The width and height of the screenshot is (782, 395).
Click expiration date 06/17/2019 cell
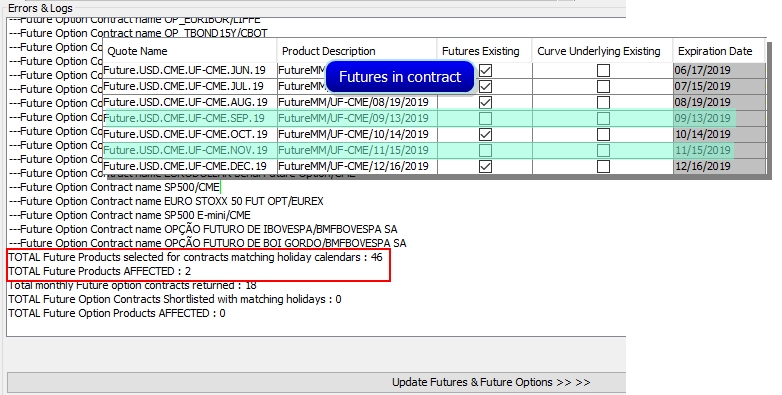719,70
